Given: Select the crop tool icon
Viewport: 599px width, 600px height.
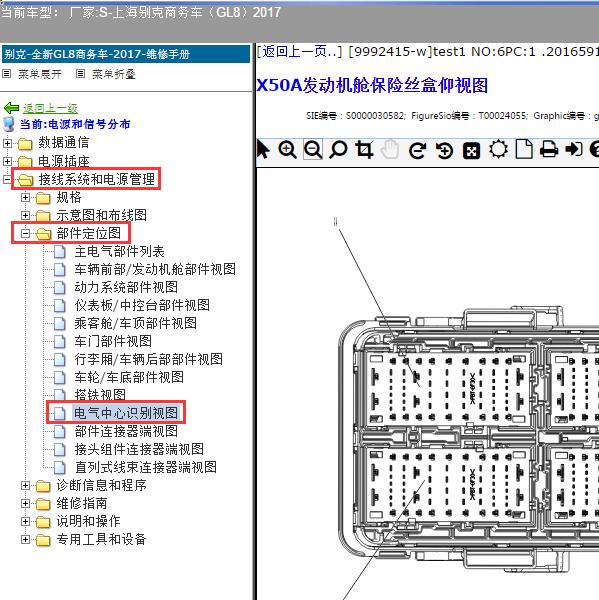Looking at the screenshot, I should tap(364, 149).
